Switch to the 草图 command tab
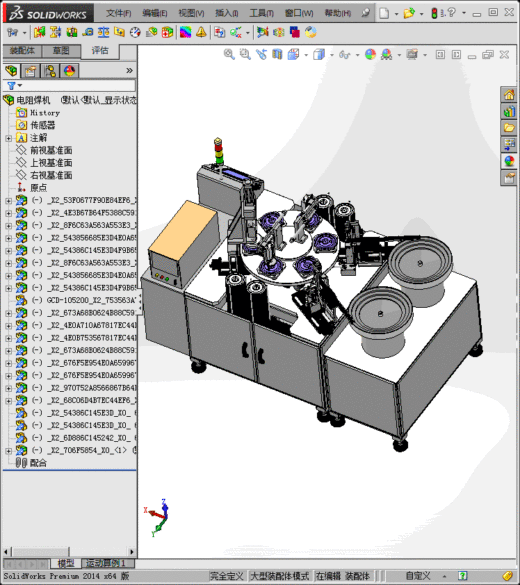Viewport: 520px width, 585px height. pos(61,51)
